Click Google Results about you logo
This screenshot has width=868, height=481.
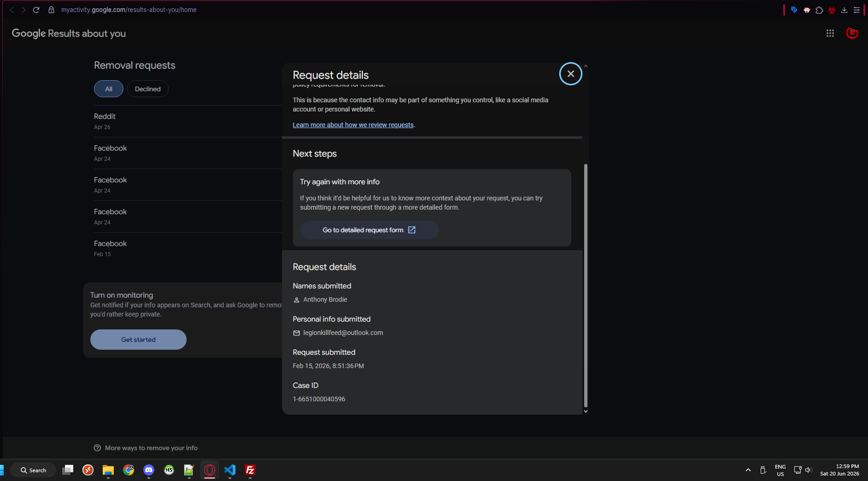69,33
